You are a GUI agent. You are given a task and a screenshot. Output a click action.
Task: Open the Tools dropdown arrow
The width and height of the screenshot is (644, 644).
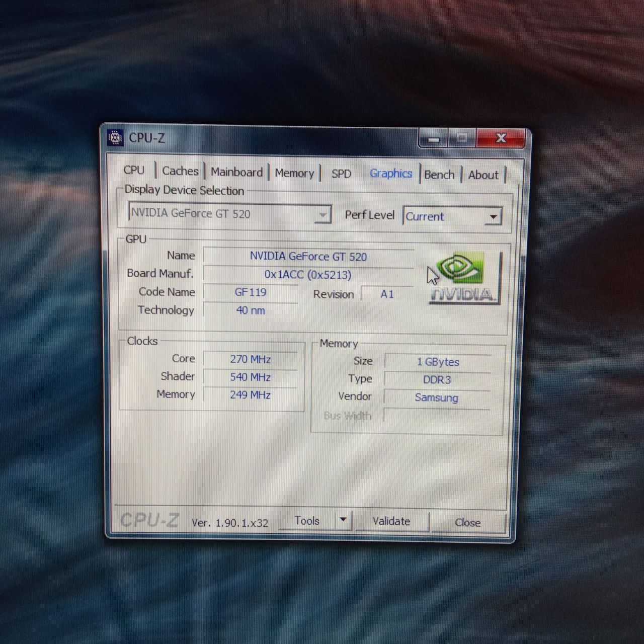pos(343,520)
